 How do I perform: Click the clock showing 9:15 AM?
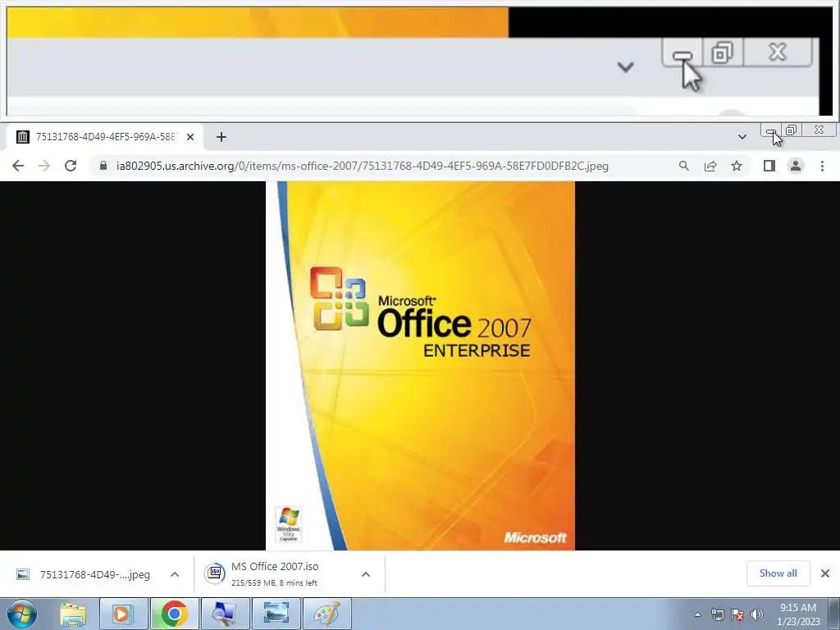point(798,614)
